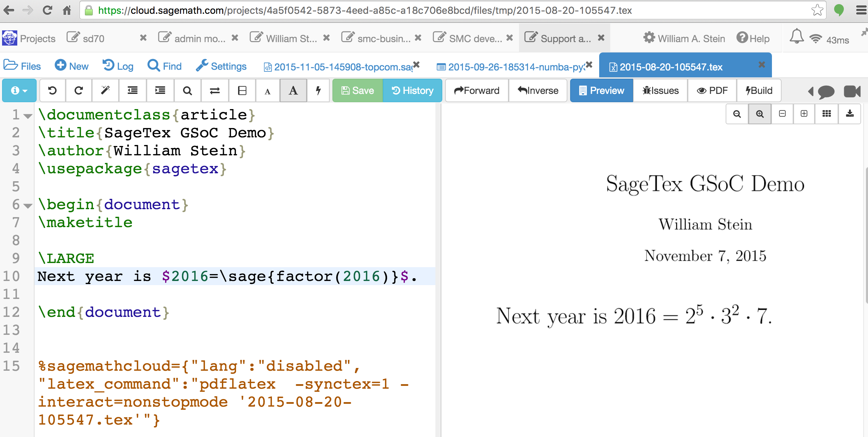Toggle the larger font size A button
The image size is (868, 437).
click(x=293, y=90)
